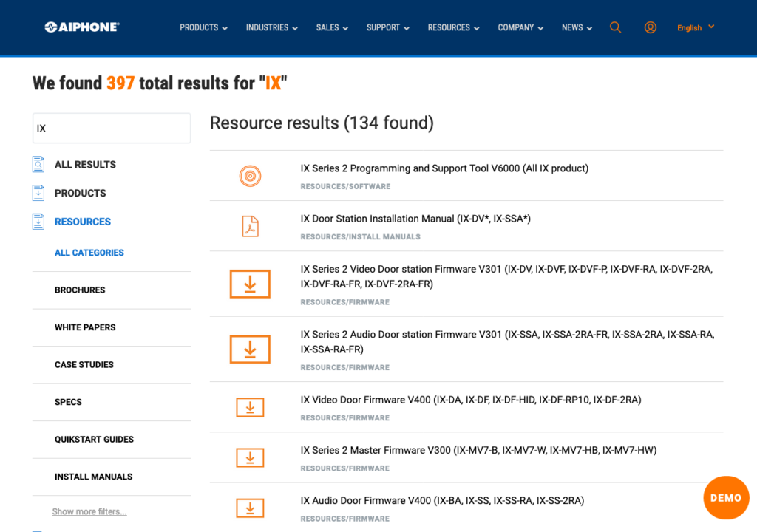Click the orange DEMO button
Viewport: 757px width, 532px height.
click(726, 497)
